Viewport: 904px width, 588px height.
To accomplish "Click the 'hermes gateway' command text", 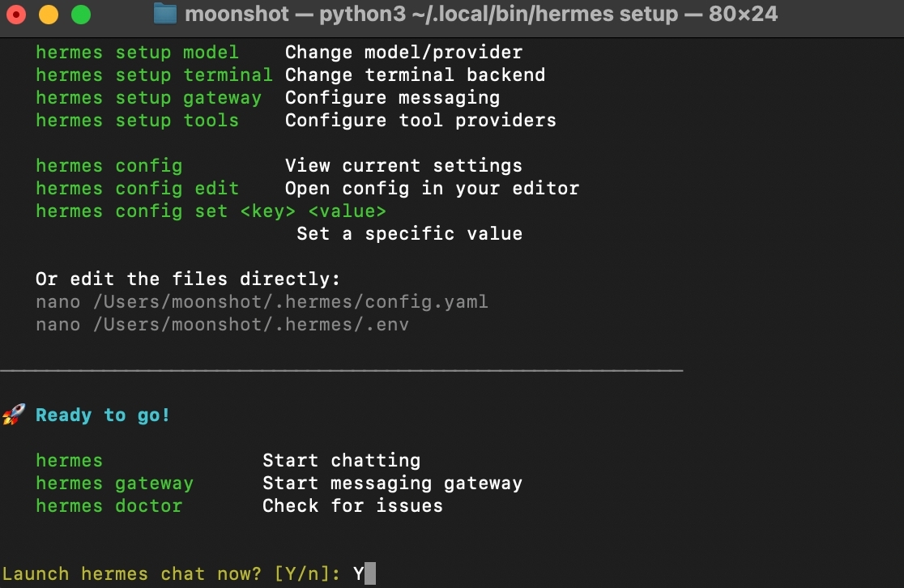I will point(114,484).
